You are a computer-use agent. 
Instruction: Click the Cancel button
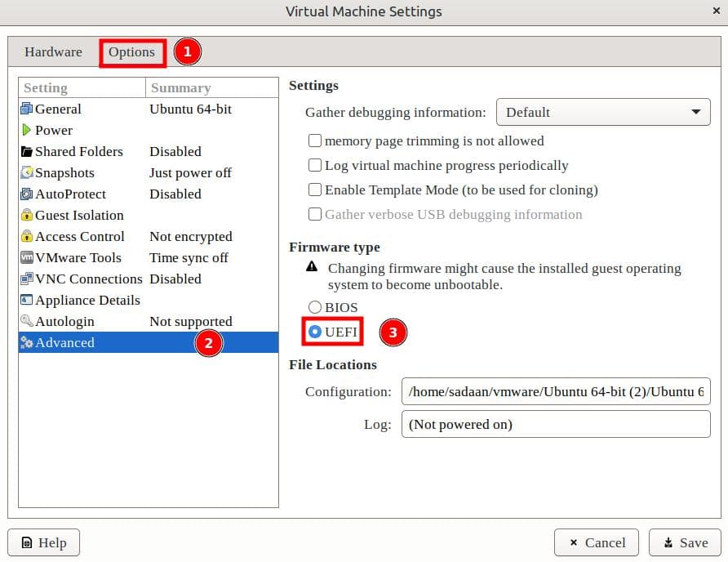pyautogui.click(x=597, y=542)
